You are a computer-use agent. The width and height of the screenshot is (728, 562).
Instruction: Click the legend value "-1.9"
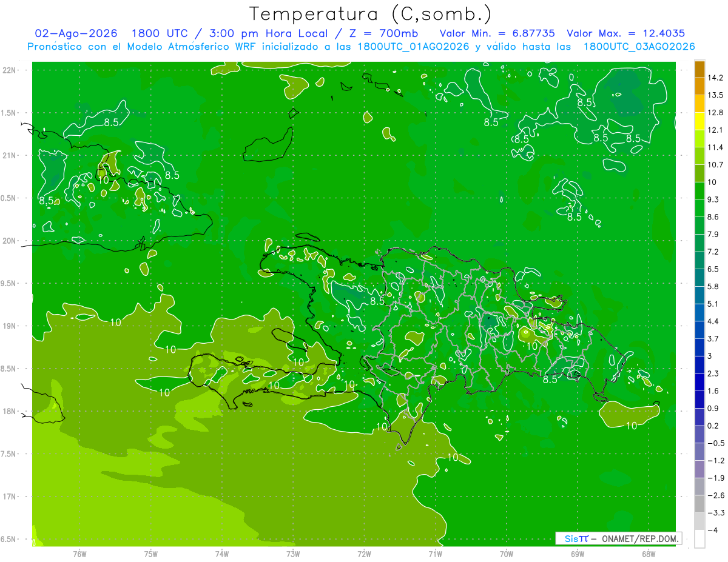716,478
